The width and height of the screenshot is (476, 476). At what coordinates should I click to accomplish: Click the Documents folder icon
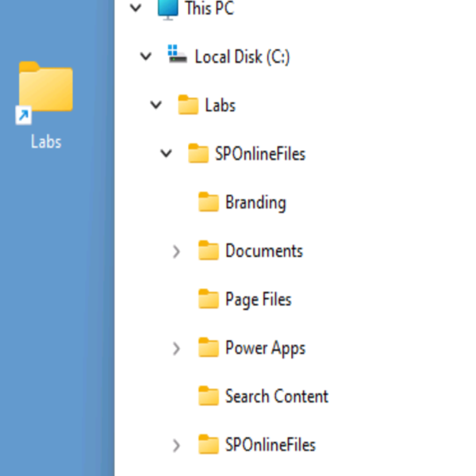[209, 251]
